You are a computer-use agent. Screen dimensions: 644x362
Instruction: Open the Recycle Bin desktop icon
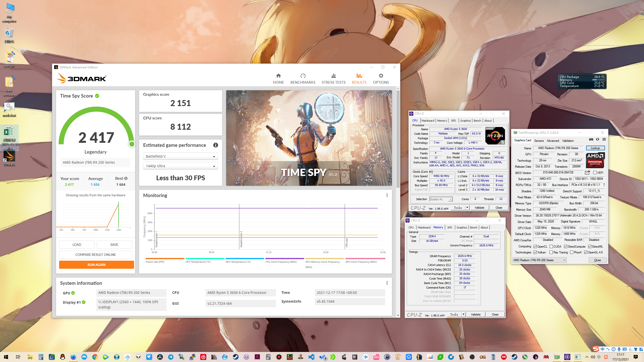pos(9,35)
